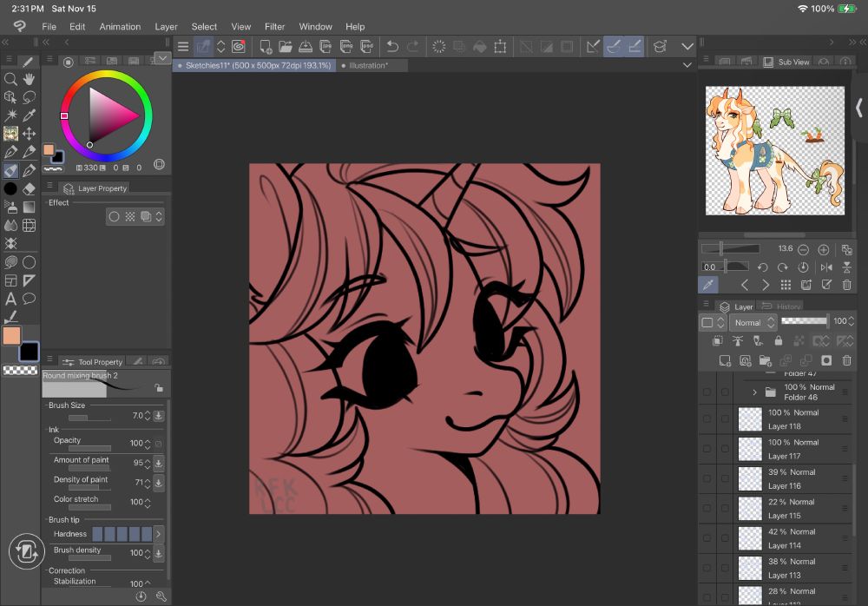868x606 pixels.
Task: Click the Clear (spinner) icon in command bar
Action: 439,47
